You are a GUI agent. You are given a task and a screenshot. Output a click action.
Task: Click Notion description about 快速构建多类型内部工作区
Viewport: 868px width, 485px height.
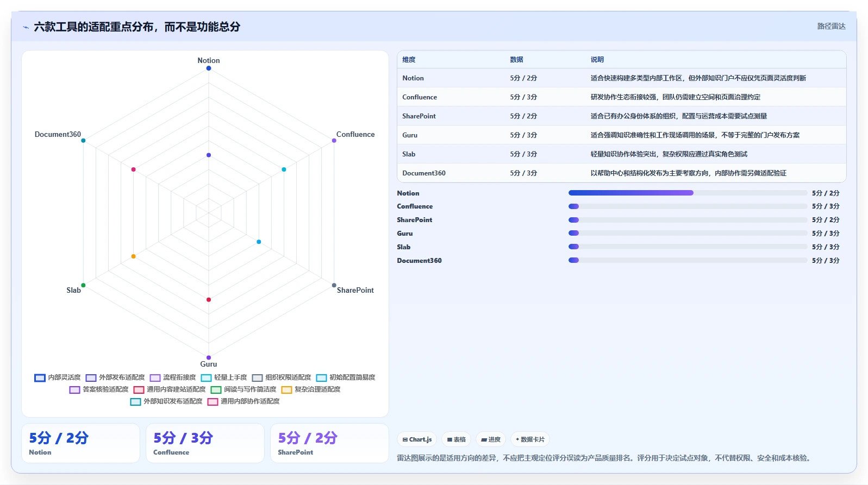698,78
